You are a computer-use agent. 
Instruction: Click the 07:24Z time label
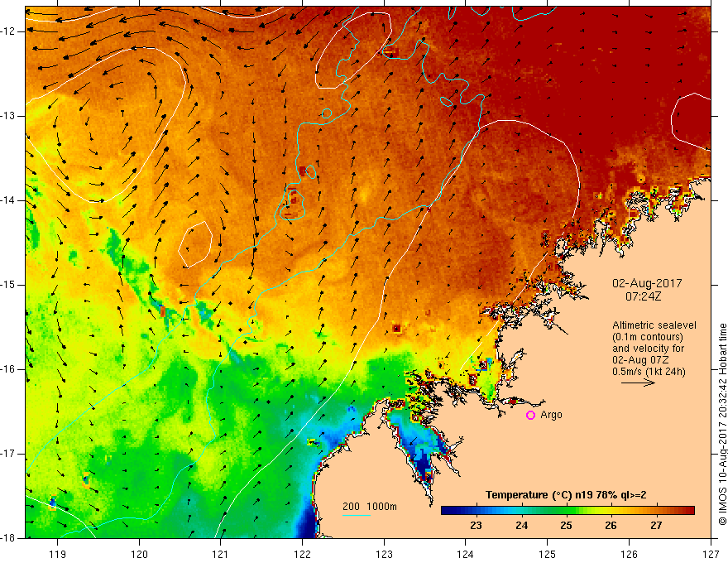click(x=643, y=296)
